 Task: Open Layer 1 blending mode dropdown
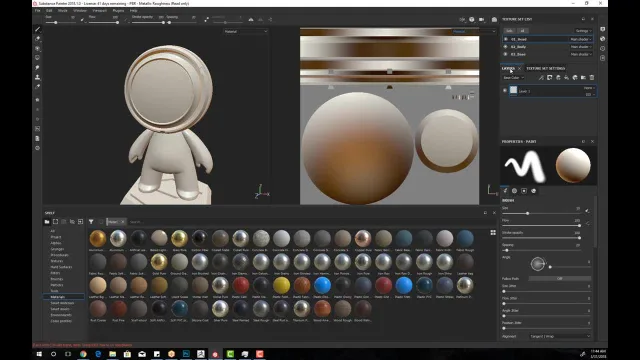[589, 88]
